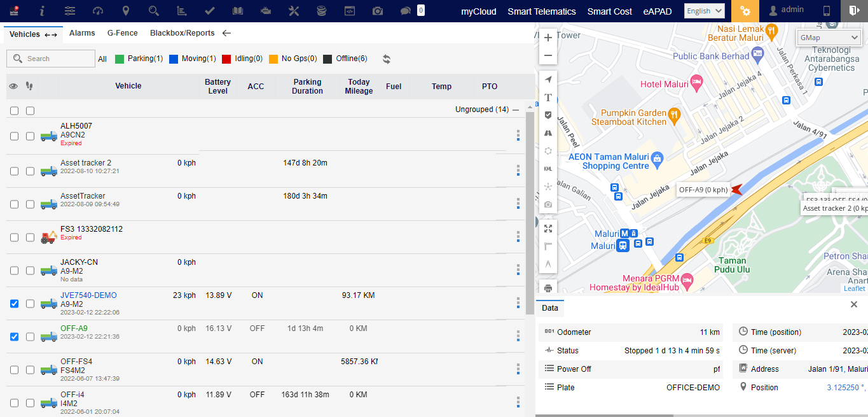Uncheck the OFF-A9 vehicle checkbox
Image resolution: width=868 pixels, height=417 pixels.
(14, 337)
